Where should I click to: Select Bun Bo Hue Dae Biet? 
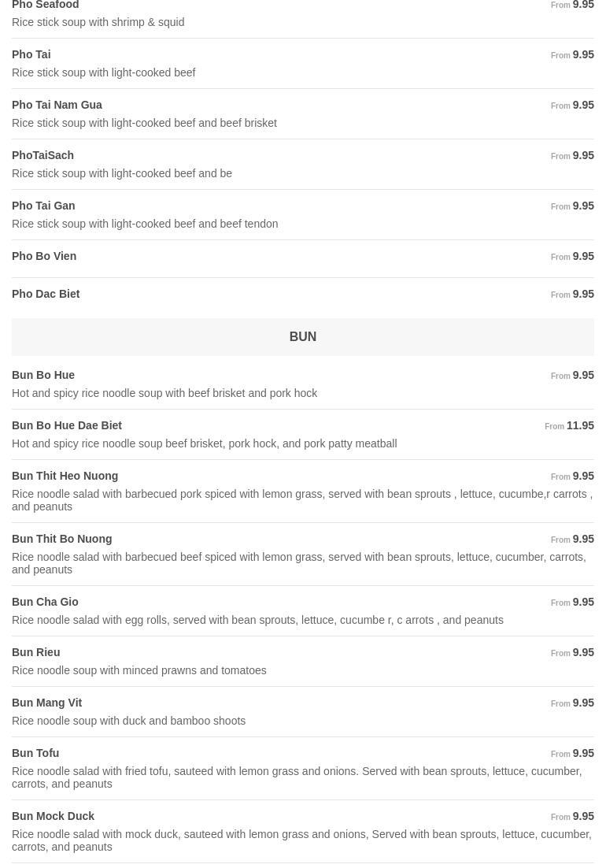click(x=67, y=425)
